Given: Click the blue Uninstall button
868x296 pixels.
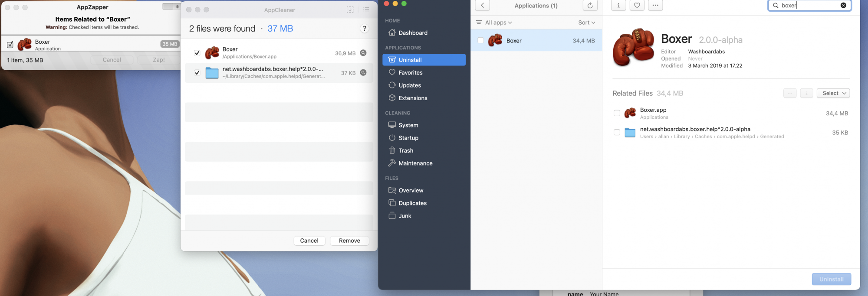Looking at the screenshot, I should [831, 279].
